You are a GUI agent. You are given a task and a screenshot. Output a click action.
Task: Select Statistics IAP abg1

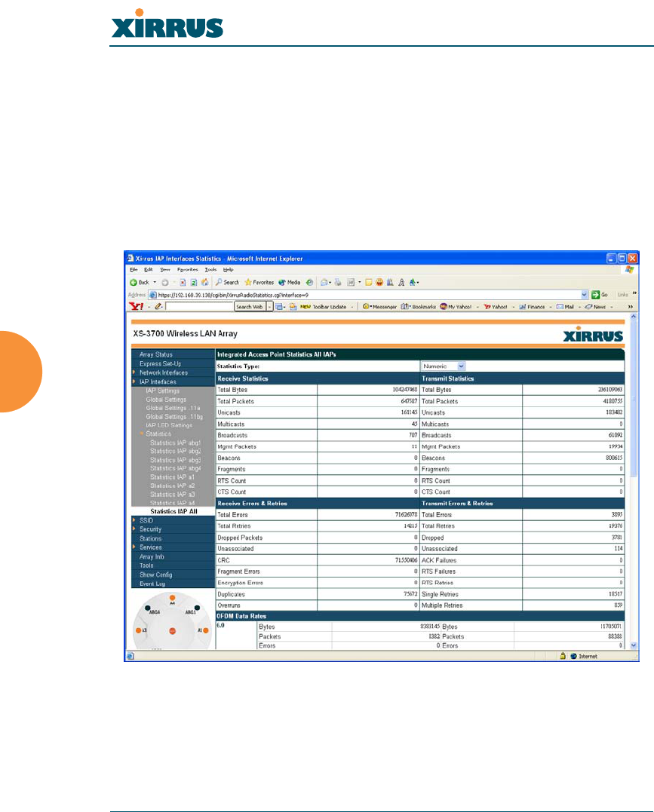(x=175, y=443)
